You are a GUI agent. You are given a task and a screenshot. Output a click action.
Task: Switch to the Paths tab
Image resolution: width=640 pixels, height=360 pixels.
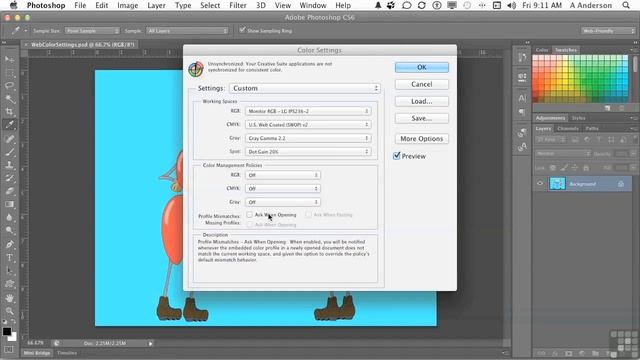[x=592, y=129]
